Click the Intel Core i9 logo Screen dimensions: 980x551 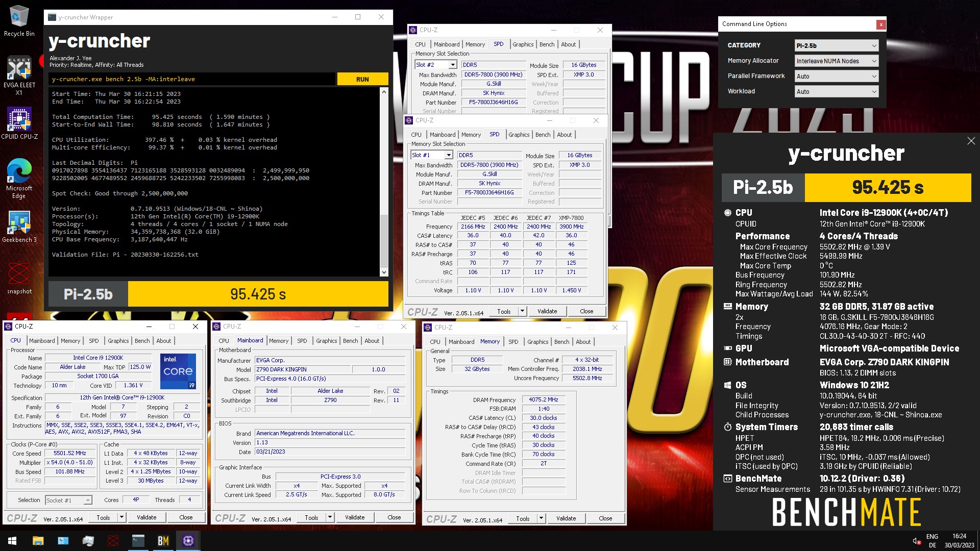click(178, 371)
